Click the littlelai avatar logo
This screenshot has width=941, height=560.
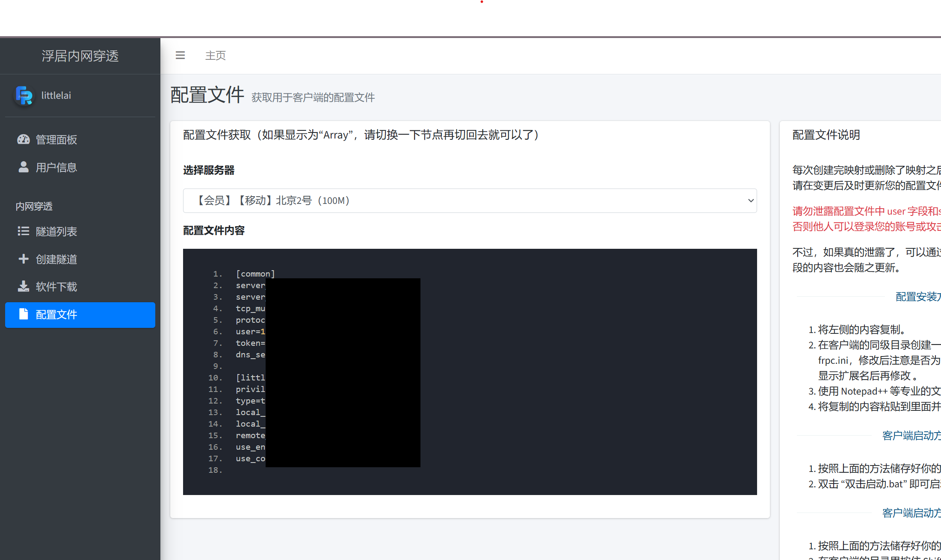pyautogui.click(x=24, y=95)
